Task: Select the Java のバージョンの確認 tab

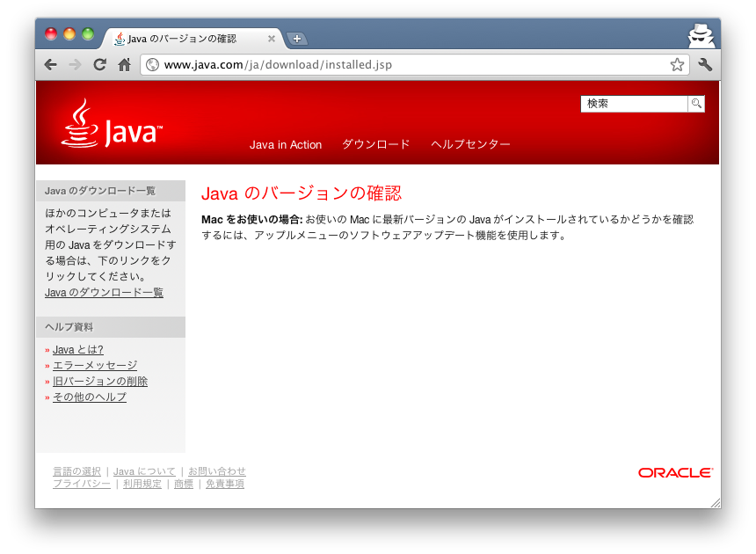Action: coord(192,39)
